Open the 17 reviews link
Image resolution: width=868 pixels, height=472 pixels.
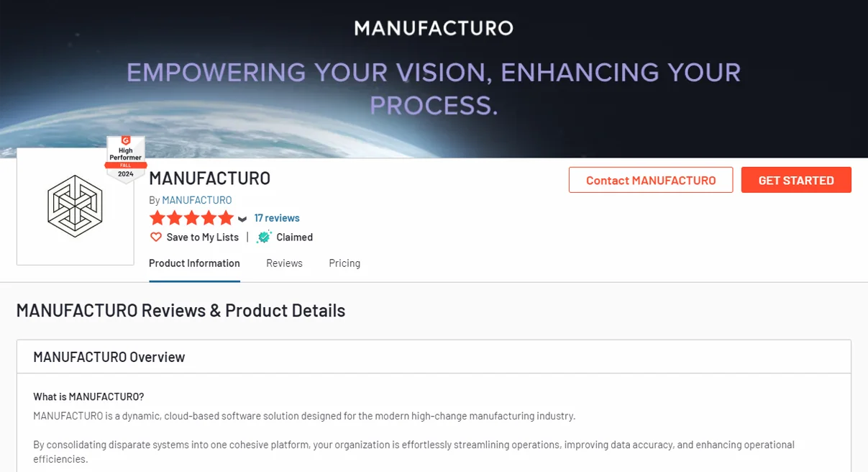277,218
